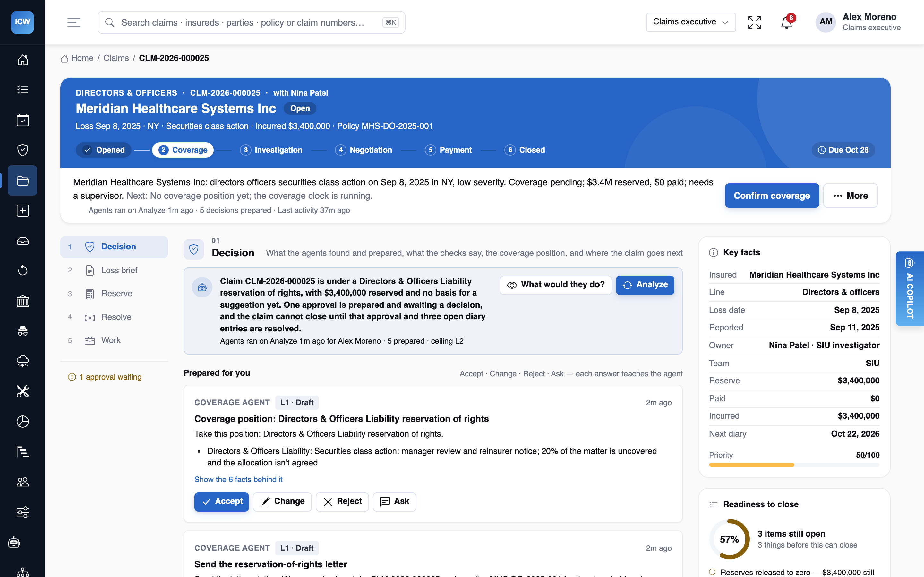Click What would they do? eye button
Image resolution: width=924 pixels, height=577 pixels.
tap(556, 285)
